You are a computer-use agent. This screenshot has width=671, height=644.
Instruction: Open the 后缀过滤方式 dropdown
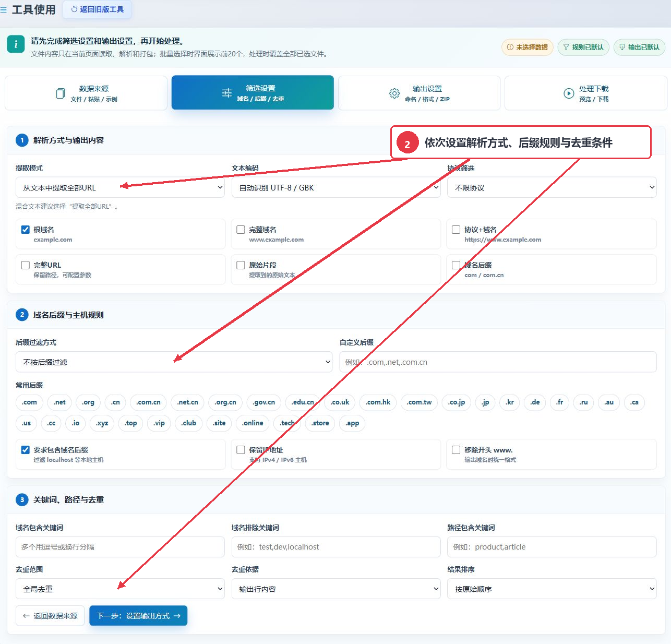tap(174, 362)
